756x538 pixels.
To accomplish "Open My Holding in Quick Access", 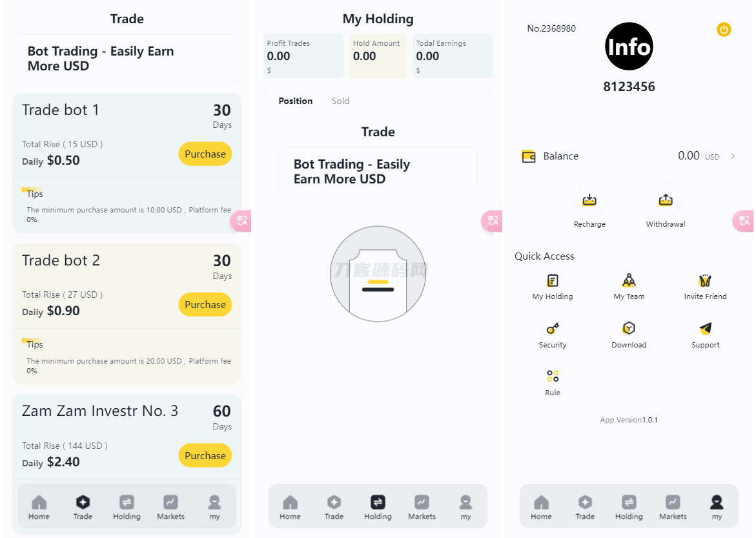I will (553, 280).
